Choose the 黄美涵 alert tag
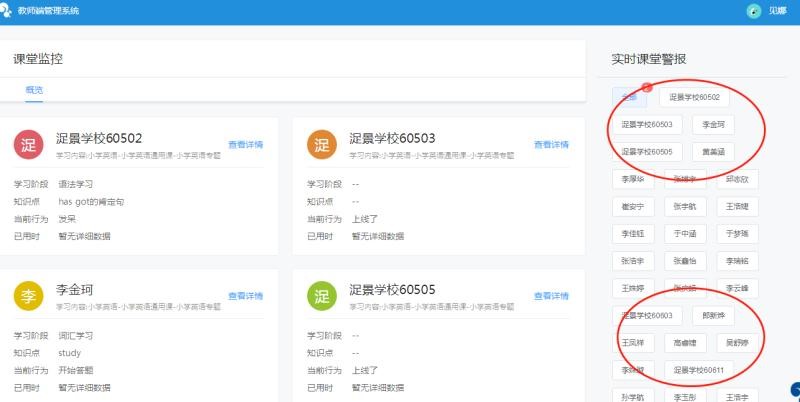The width and height of the screenshot is (800, 402). point(713,152)
